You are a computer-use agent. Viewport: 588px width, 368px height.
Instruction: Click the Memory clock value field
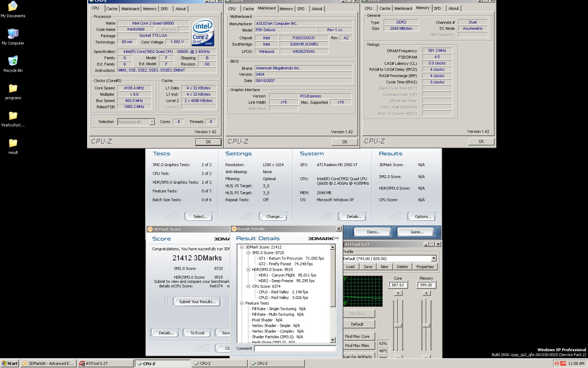426,285
